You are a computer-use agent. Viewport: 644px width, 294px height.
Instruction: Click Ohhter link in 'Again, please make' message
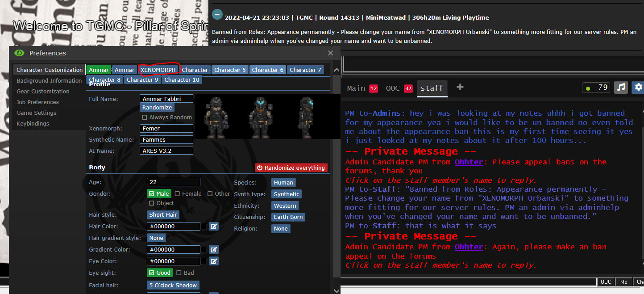pos(469,247)
